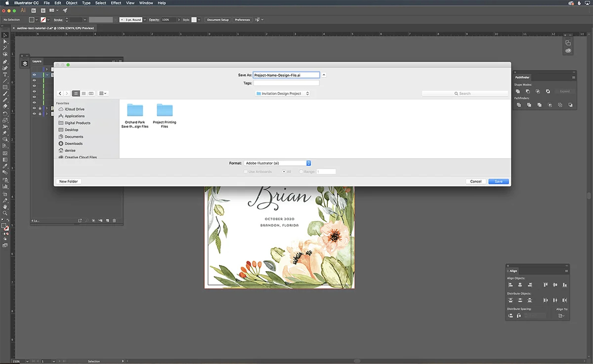Apply the Minus Front shape mode
Viewport: 593px width, 364px height.
tap(528, 91)
